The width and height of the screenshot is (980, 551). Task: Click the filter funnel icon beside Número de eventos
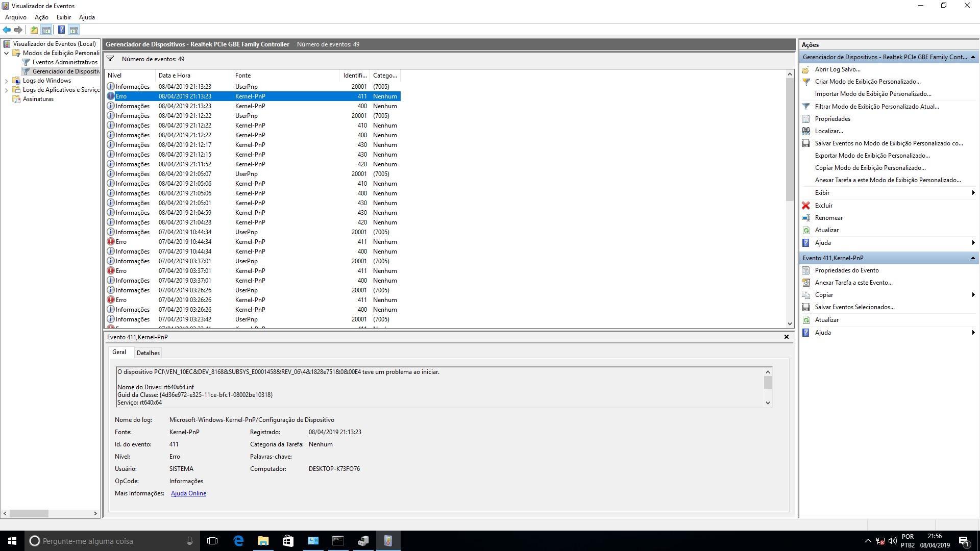(x=110, y=59)
